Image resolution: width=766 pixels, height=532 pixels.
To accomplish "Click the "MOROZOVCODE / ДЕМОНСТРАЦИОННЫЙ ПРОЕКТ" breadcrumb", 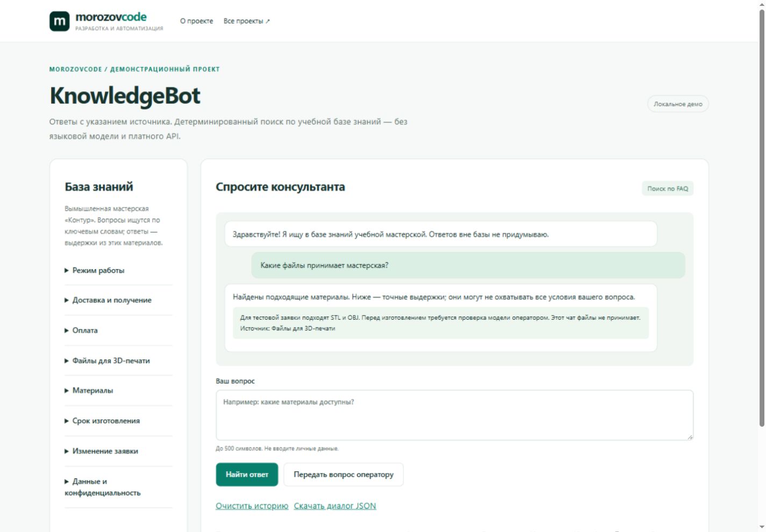I will point(134,69).
